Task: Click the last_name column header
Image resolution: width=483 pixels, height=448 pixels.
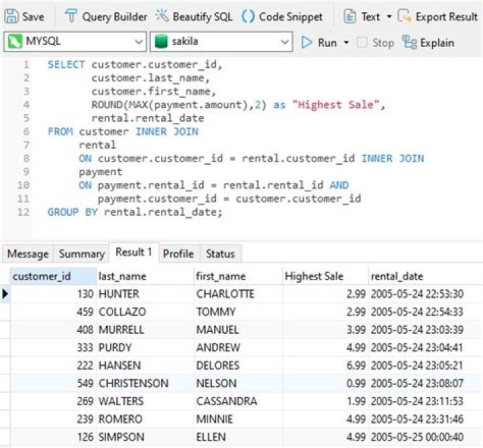Action: point(146,276)
